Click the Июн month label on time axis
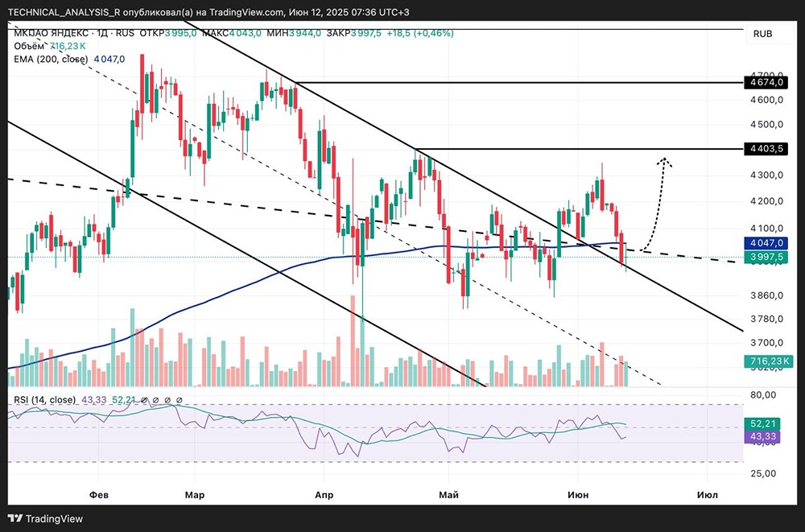Viewport: 805px width, 532px height. pyautogui.click(x=578, y=495)
